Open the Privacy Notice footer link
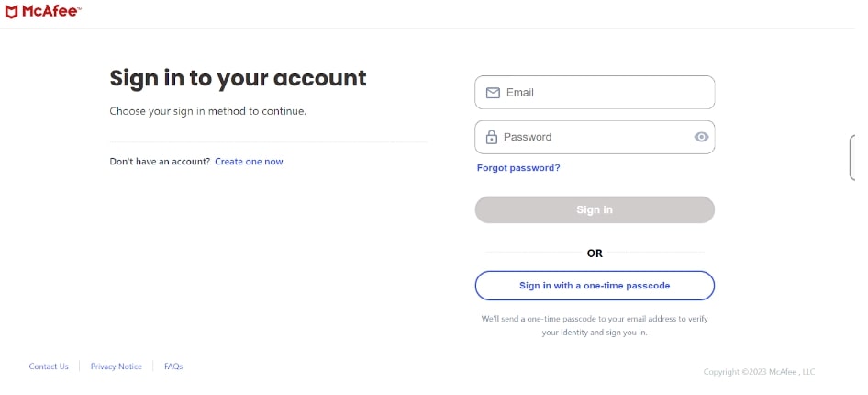The image size is (868, 395). pyautogui.click(x=117, y=367)
